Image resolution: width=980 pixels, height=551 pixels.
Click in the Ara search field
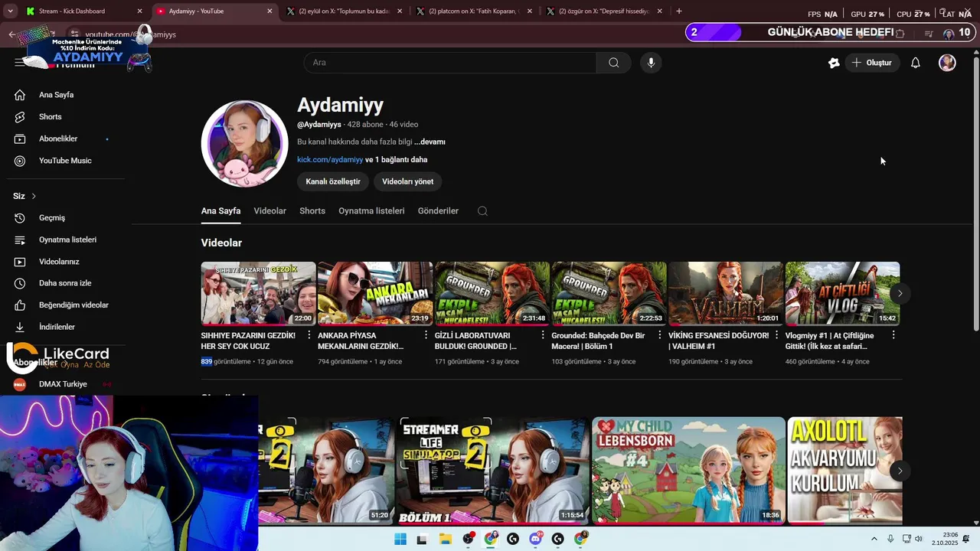click(450, 63)
